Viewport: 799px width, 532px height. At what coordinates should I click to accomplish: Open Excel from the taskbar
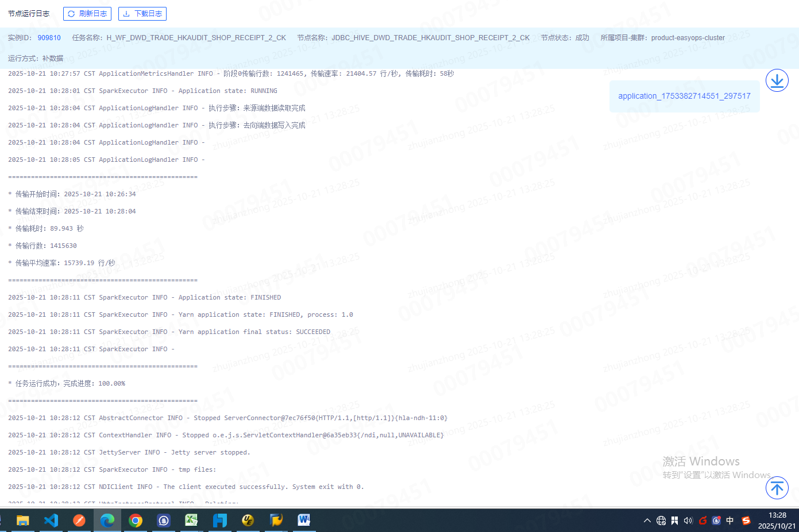coord(191,521)
